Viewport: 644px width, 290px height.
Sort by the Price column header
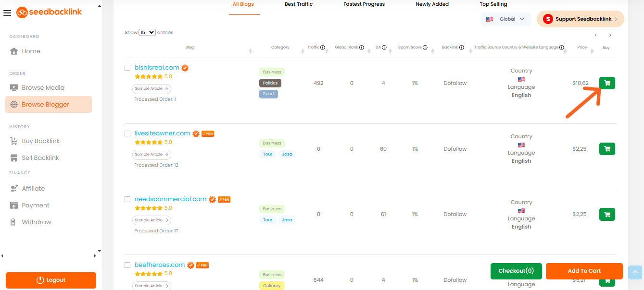tap(582, 48)
